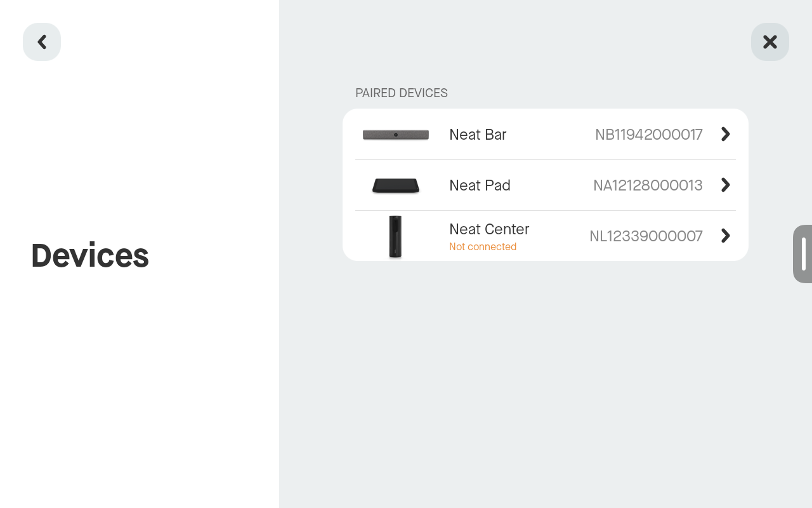
Task: Click the Devices page title
Action: click(x=89, y=255)
